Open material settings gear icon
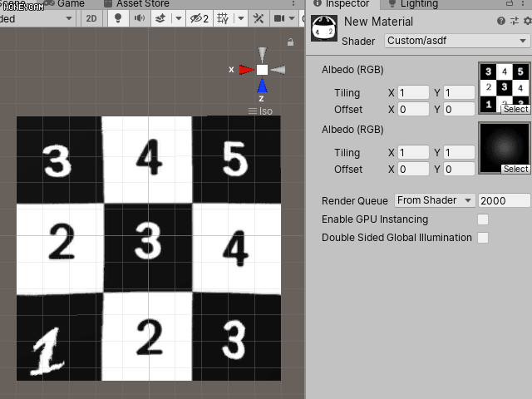The height and width of the screenshot is (399, 532). (x=527, y=21)
